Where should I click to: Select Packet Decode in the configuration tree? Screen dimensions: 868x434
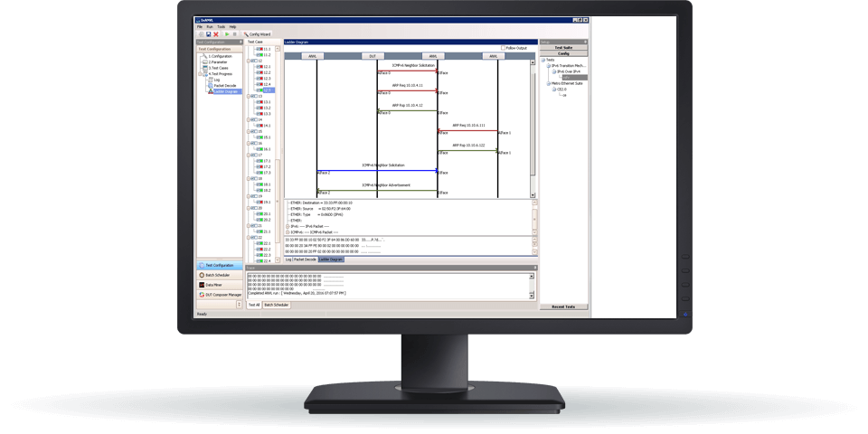(x=224, y=85)
